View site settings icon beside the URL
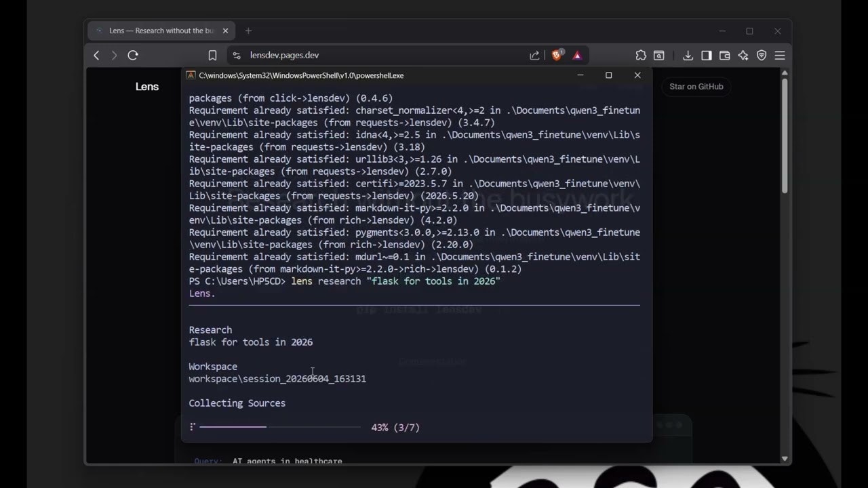This screenshot has width=868, height=488. coord(237,56)
